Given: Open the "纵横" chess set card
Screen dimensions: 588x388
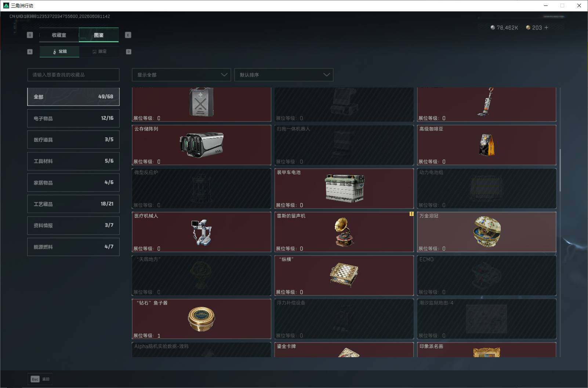Looking at the screenshot, I should click(x=344, y=276).
